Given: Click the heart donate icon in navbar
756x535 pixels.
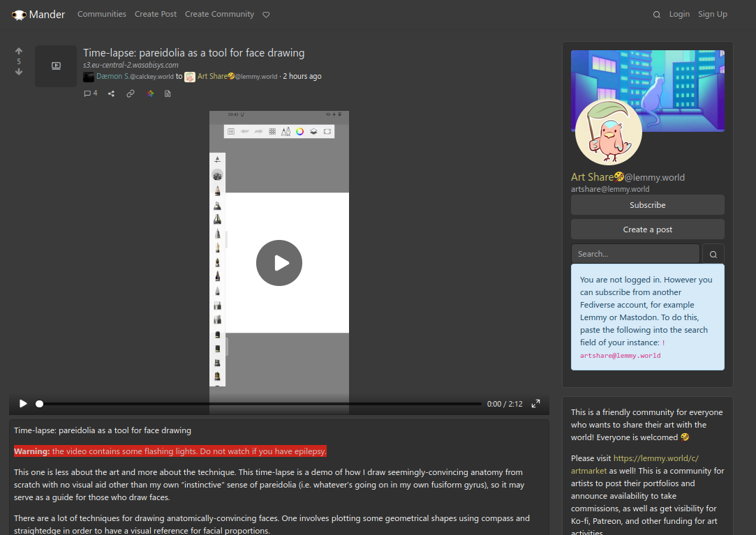Looking at the screenshot, I should pyautogui.click(x=266, y=14).
